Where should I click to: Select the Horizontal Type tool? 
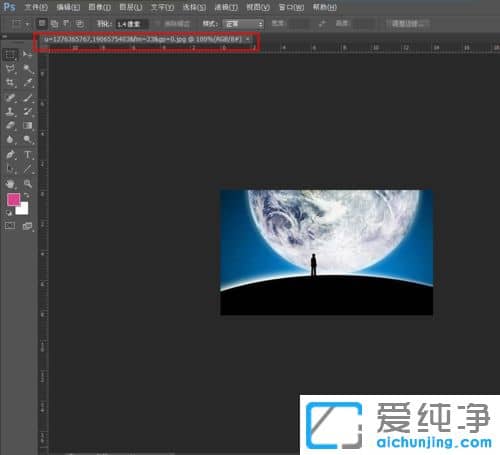click(28, 155)
